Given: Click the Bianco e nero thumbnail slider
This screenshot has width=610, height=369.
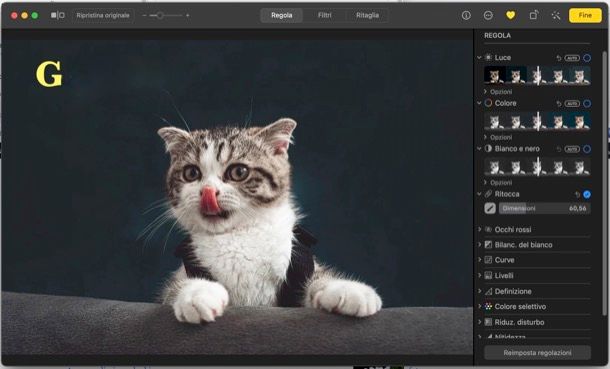Looking at the screenshot, I should 537,166.
